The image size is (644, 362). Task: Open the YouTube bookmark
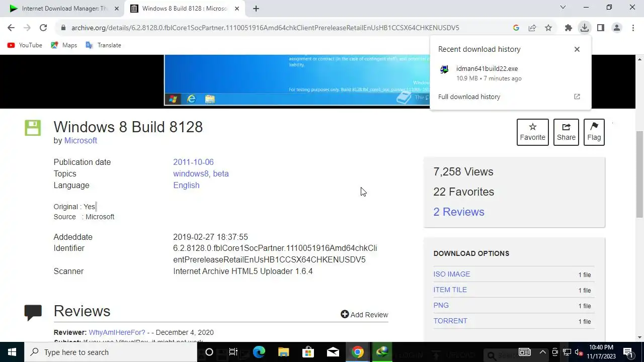coord(25,45)
